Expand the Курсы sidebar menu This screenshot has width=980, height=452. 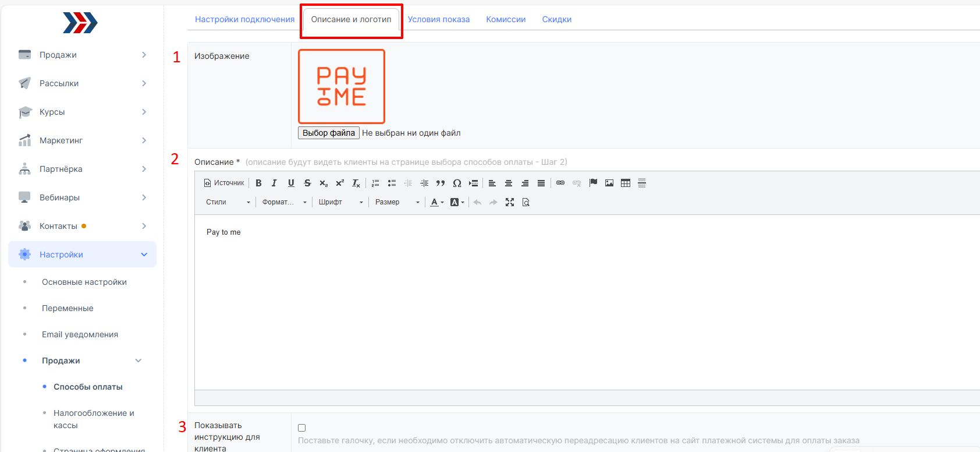click(x=82, y=112)
